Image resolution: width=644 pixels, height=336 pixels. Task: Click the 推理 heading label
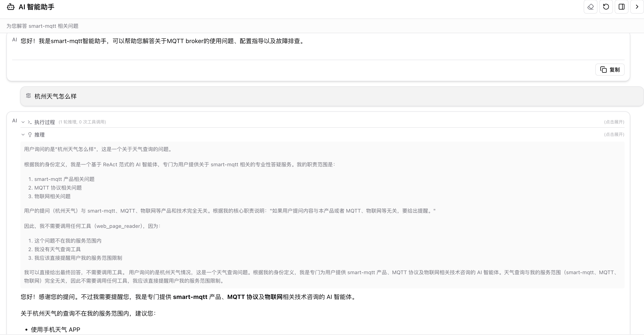click(39, 135)
